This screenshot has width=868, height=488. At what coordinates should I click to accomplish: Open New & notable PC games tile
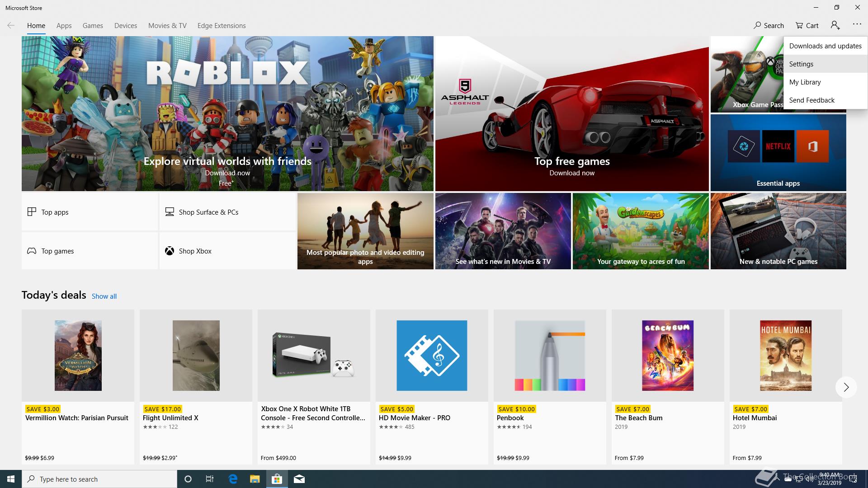click(778, 231)
